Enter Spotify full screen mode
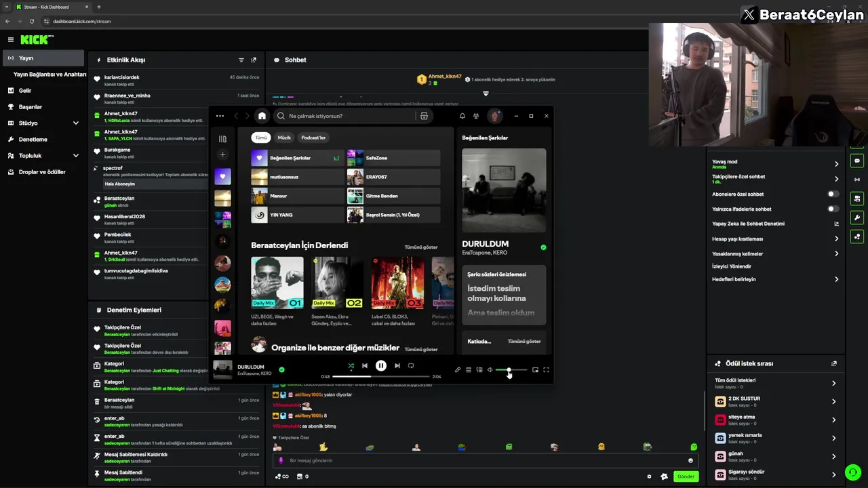The width and height of the screenshot is (868, 488). tap(546, 370)
